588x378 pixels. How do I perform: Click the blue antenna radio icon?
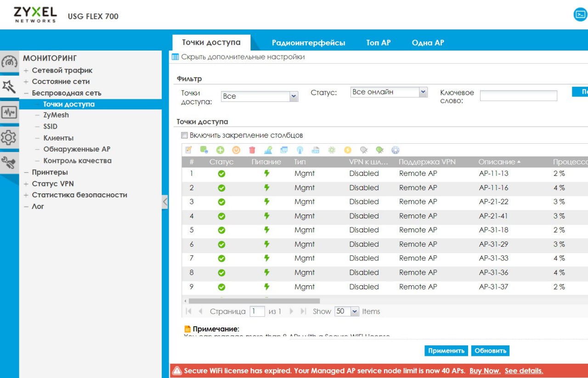point(300,150)
